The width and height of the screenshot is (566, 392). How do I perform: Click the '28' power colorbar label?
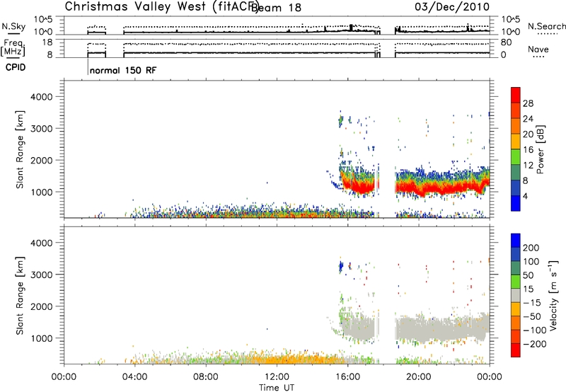[x=528, y=103]
